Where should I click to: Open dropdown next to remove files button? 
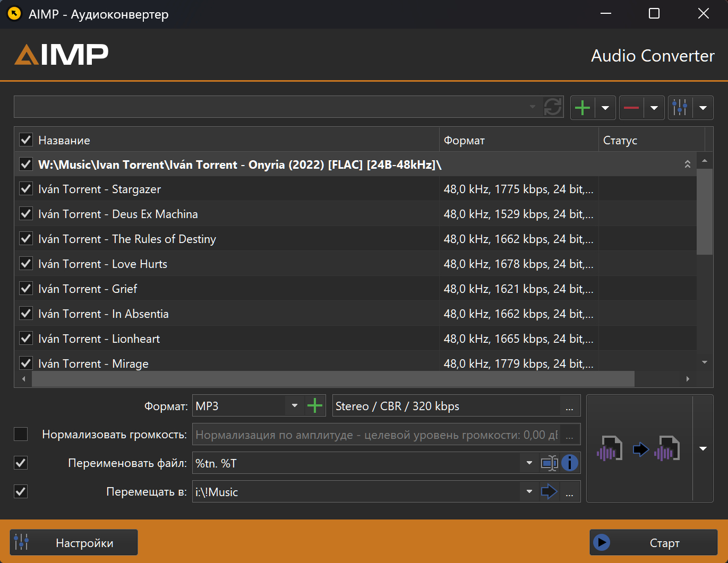click(x=654, y=108)
